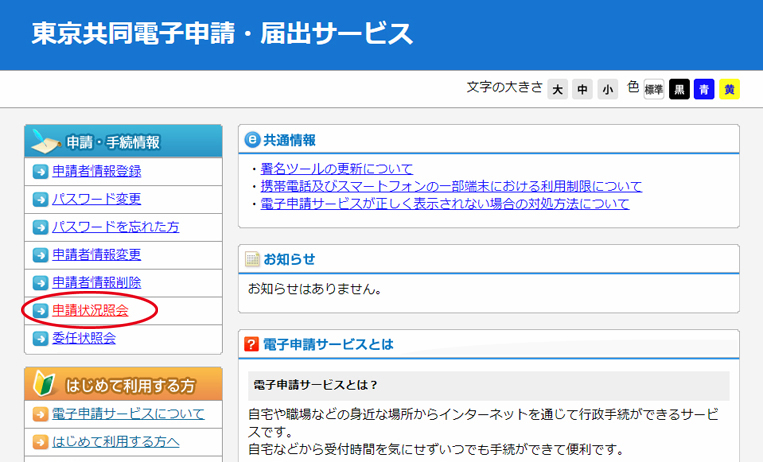The width and height of the screenshot is (763, 462).
Task: Click arrow icon beside 申請者情報登録
Action: point(40,172)
